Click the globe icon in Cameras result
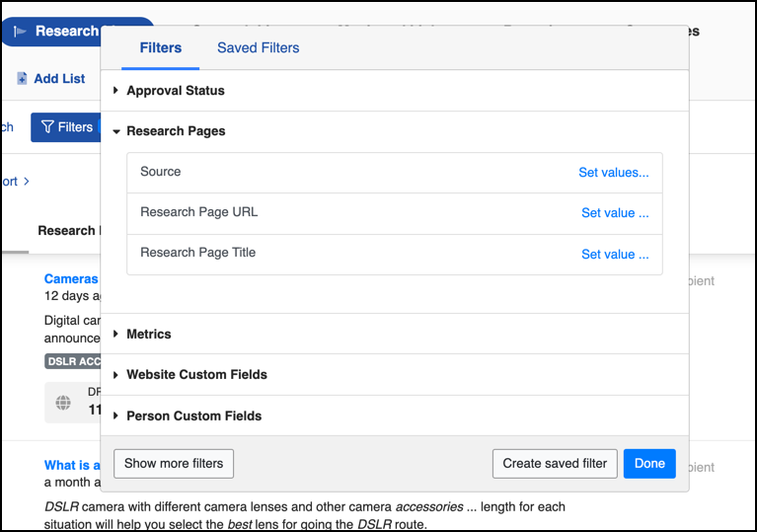757x532 pixels. [x=63, y=403]
